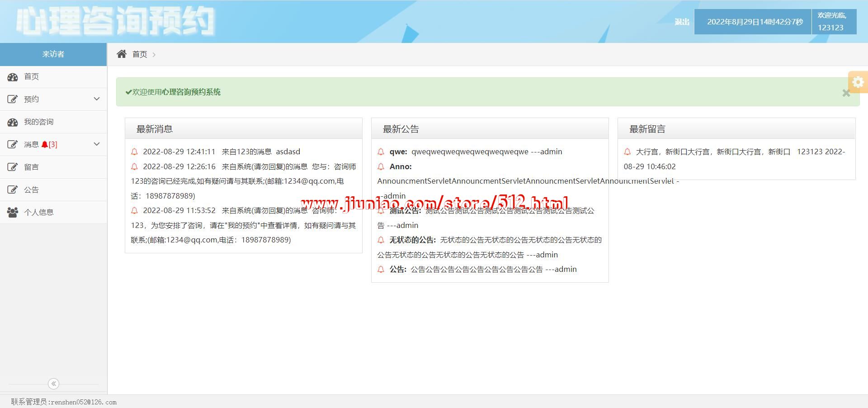Open the 预约 sidebar menu item
868x408 pixels.
pos(53,100)
